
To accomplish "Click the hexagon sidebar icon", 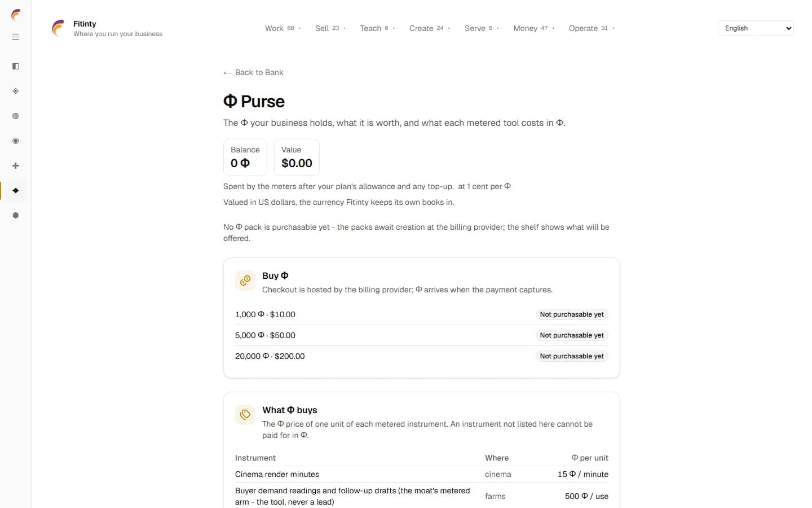I will click(x=16, y=216).
